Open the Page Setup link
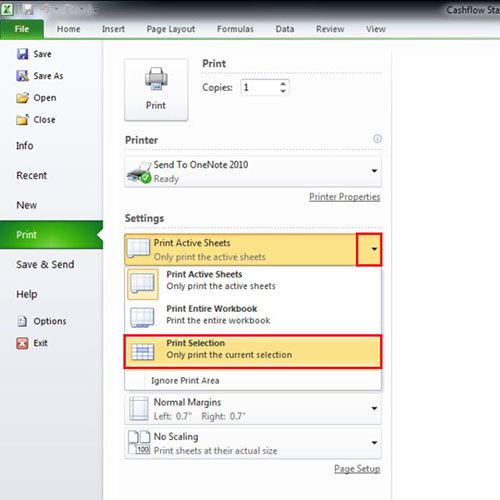 coord(357,469)
